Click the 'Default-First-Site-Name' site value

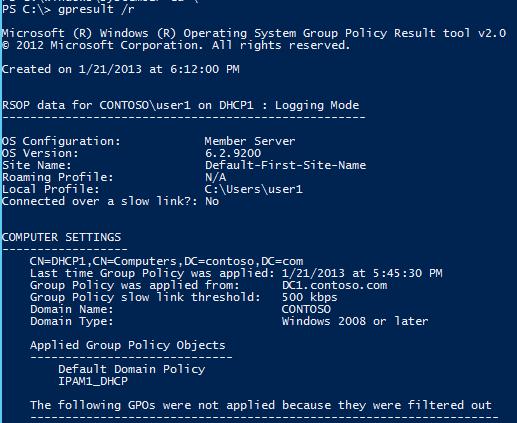click(285, 165)
